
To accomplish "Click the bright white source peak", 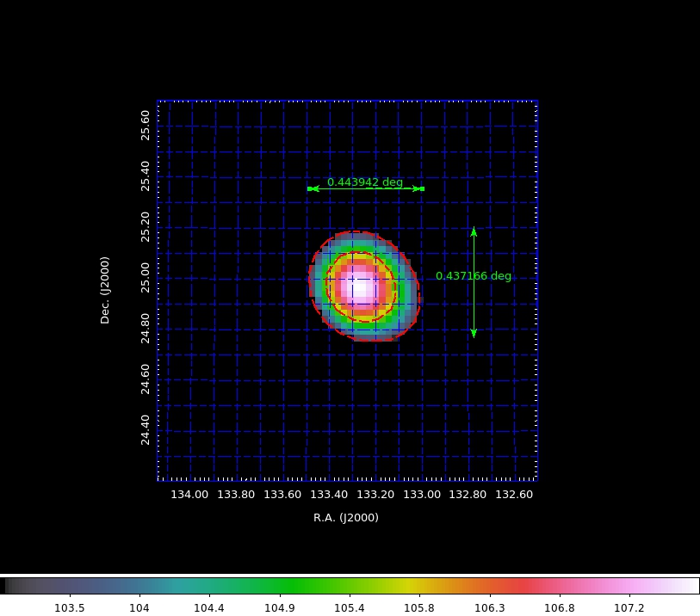I will [x=360, y=287].
